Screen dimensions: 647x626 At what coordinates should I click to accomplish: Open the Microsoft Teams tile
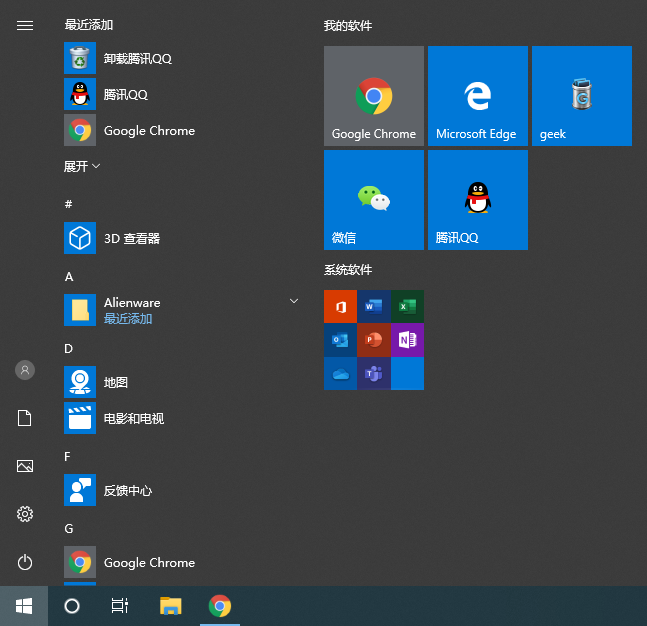coord(374,374)
